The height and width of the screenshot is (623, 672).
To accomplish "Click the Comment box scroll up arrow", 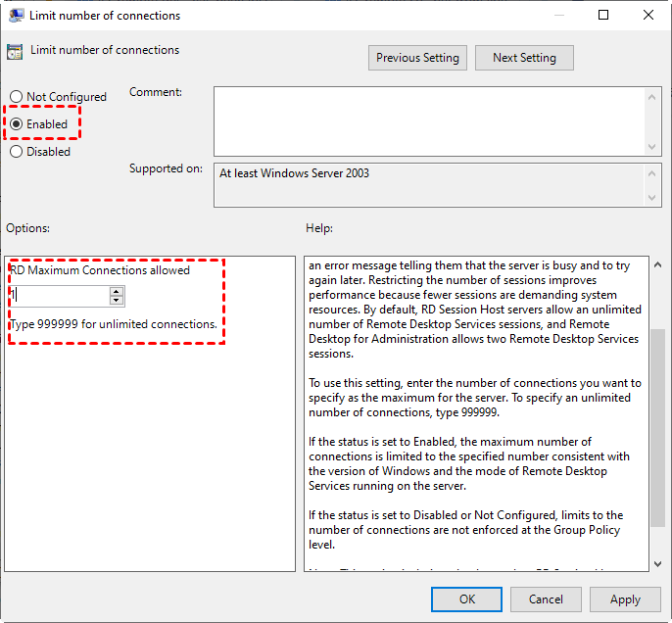I will tap(651, 97).
